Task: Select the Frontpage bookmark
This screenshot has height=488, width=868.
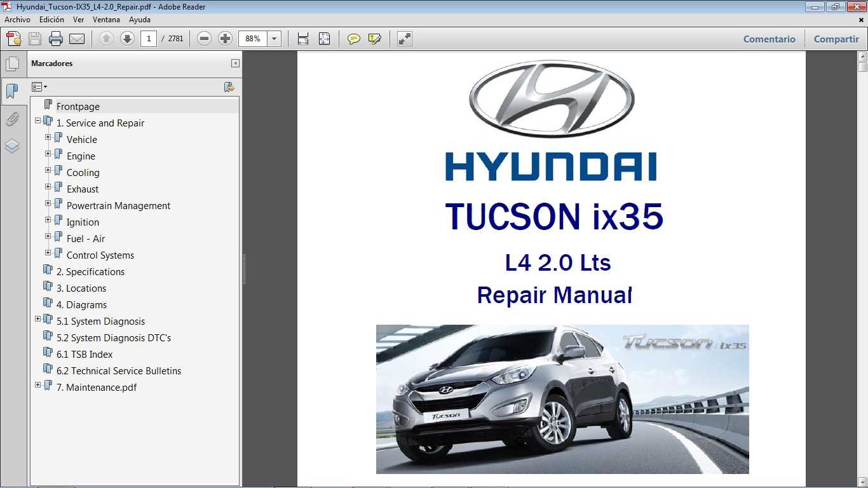Action: (78, 107)
